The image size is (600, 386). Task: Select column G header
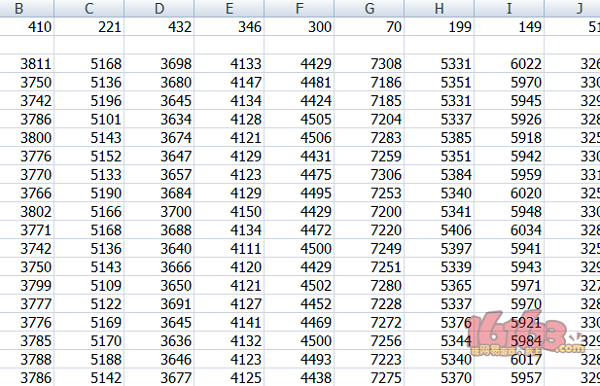click(369, 8)
